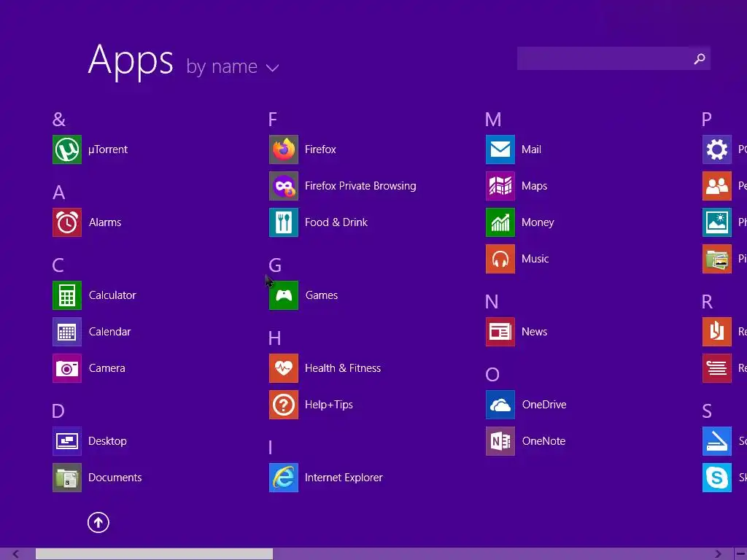This screenshot has height=560, width=747.
Task: Launch the Firefox icon
Action: pos(284,149)
